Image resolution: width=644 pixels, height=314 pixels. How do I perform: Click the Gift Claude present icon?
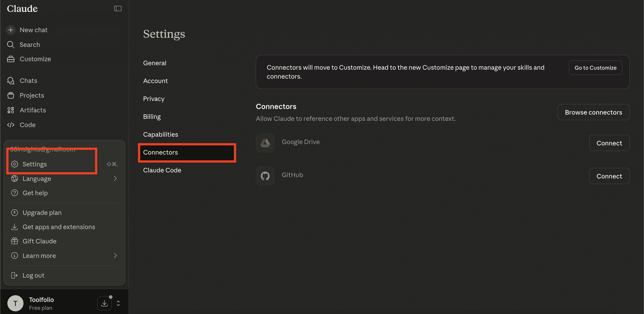point(15,241)
